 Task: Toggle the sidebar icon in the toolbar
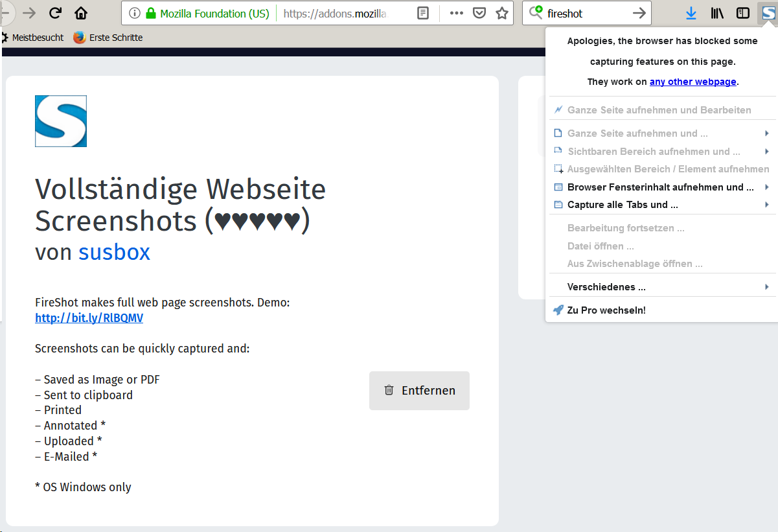click(743, 13)
